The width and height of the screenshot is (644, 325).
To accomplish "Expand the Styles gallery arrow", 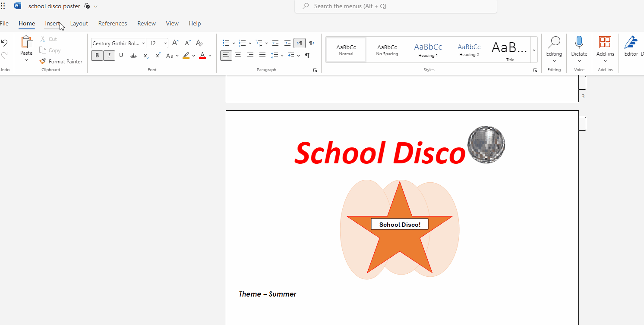I will tap(534, 50).
